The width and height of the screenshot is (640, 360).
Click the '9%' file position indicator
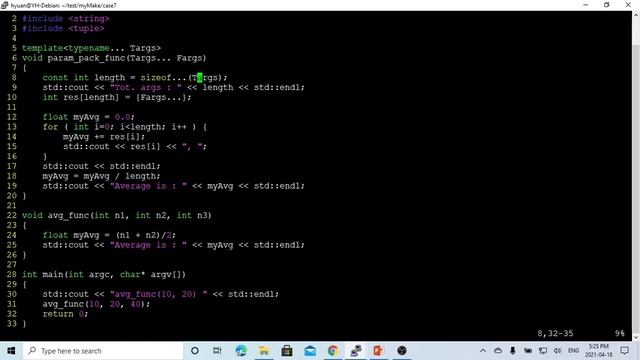[x=620, y=333]
